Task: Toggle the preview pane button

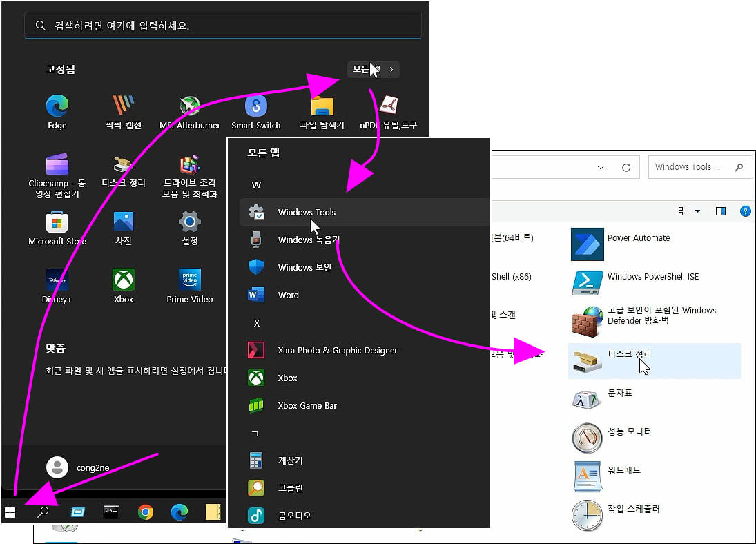Action: (x=721, y=211)
